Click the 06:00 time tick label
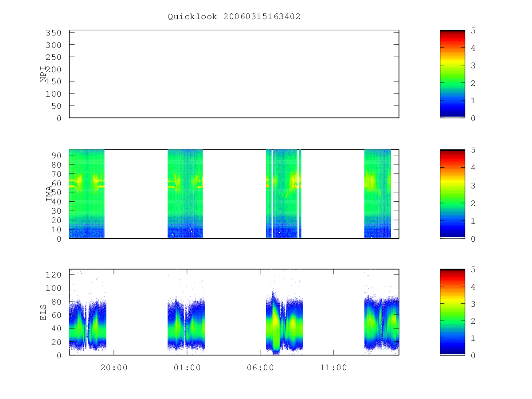532x399 pixels. click(x=260, y=368)
